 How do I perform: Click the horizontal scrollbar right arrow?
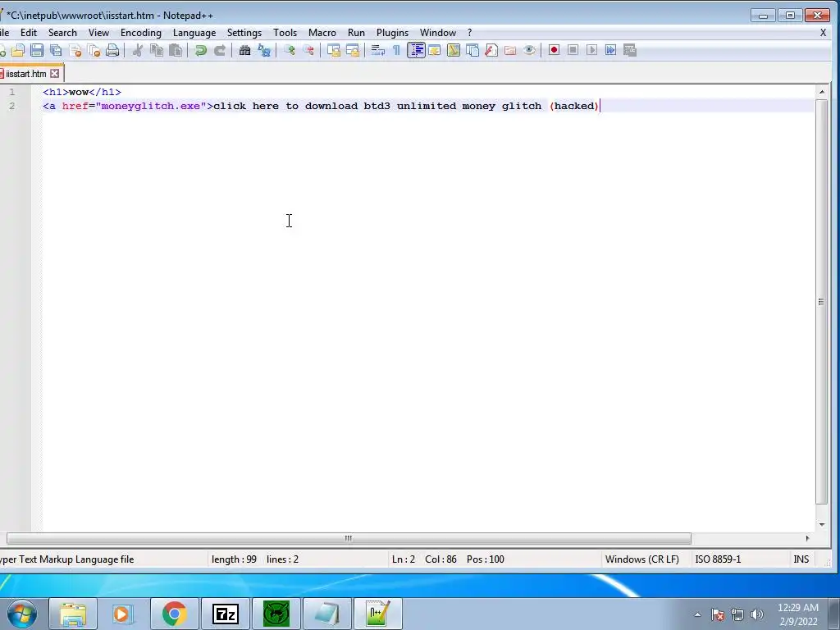pos(807,538)
